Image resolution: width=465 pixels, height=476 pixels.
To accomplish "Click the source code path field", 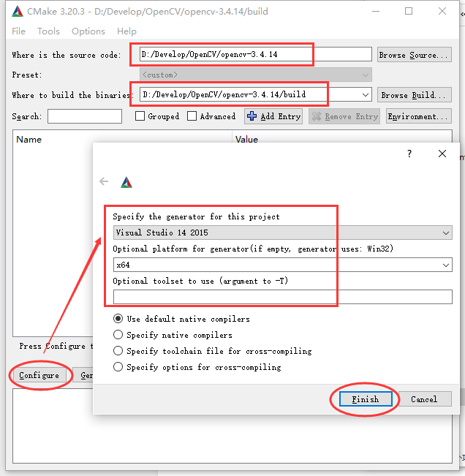I will coord(256,54).
